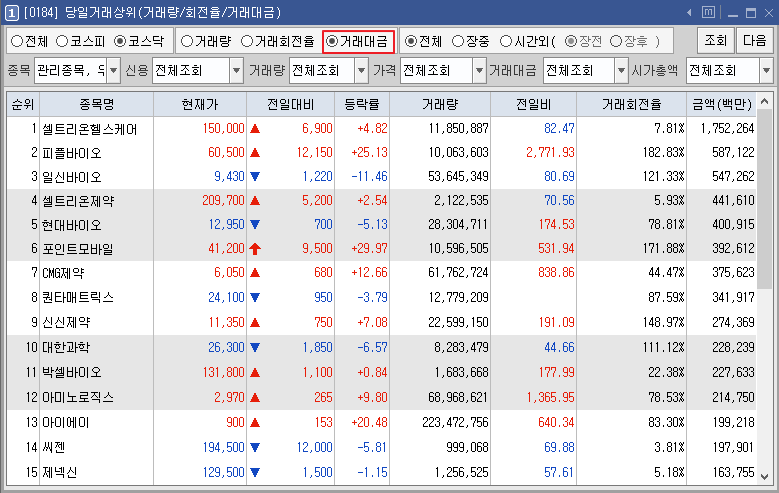Viewport: 779px width, 493px height.
Task: Open the 가격 전체조회 dropdown
Action: pos(479,71)
